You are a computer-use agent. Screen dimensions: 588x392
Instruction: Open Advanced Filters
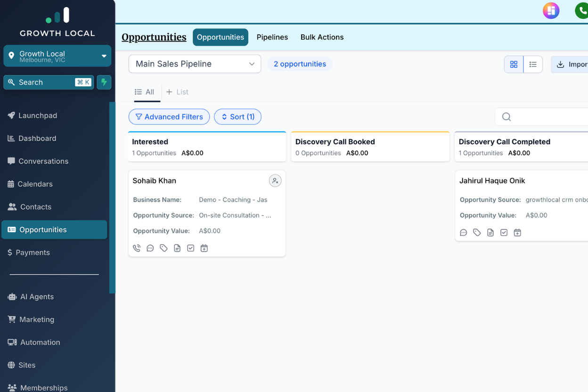[169, 117]
